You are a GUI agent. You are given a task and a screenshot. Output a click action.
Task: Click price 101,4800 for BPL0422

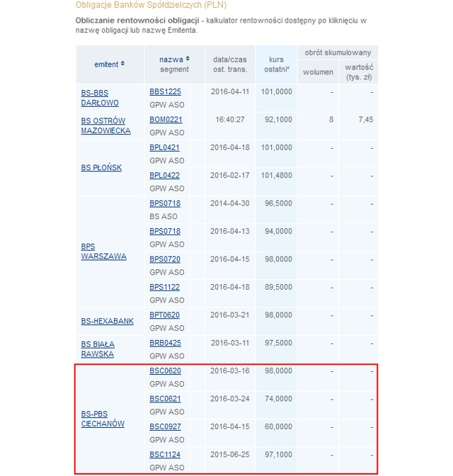click(277, 176)
